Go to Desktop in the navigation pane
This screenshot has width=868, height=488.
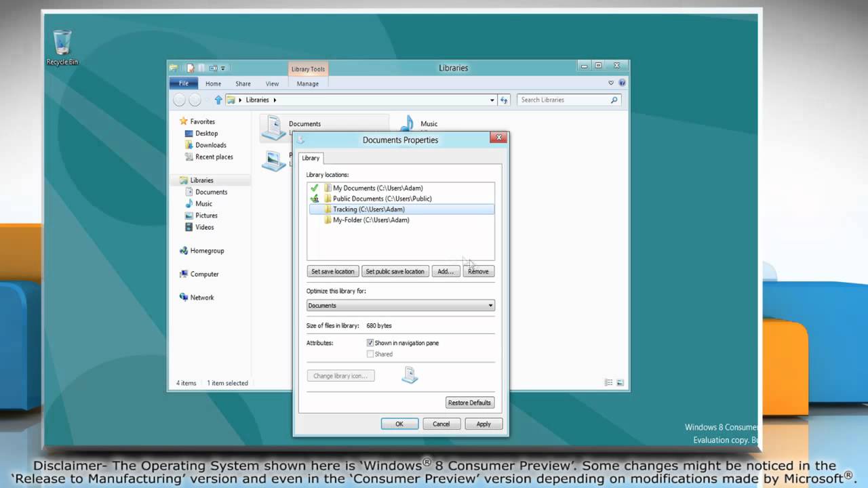click(x=206, y=134)
